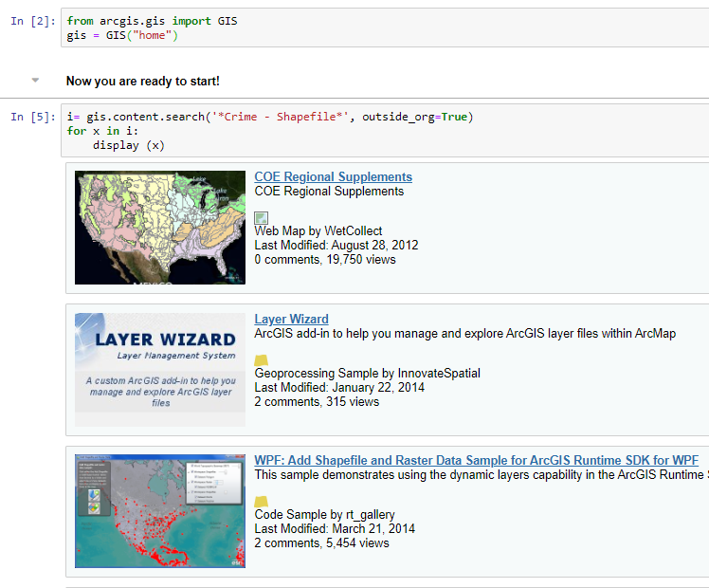This screenshot has width=709, height=588.
Task: Click '2 comments, 5,454 views' text
Action: [x=321, y=543]
